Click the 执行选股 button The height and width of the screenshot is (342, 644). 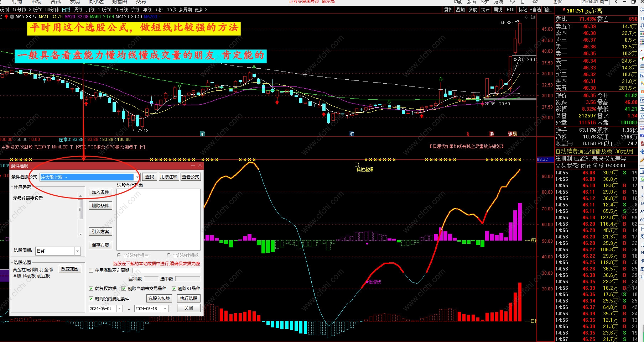(x=189, y=299)
